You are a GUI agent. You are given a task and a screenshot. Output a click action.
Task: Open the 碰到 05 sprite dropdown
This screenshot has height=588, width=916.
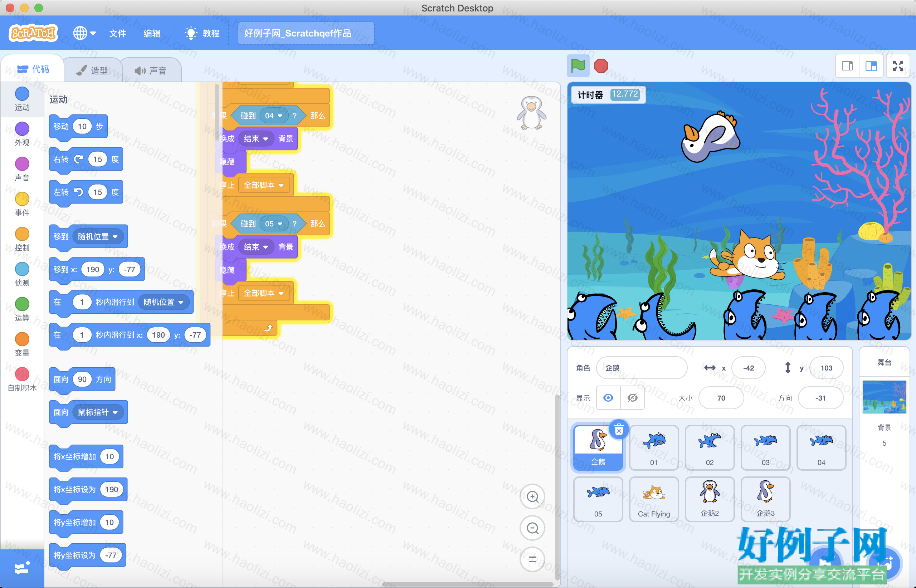(273, 224)
